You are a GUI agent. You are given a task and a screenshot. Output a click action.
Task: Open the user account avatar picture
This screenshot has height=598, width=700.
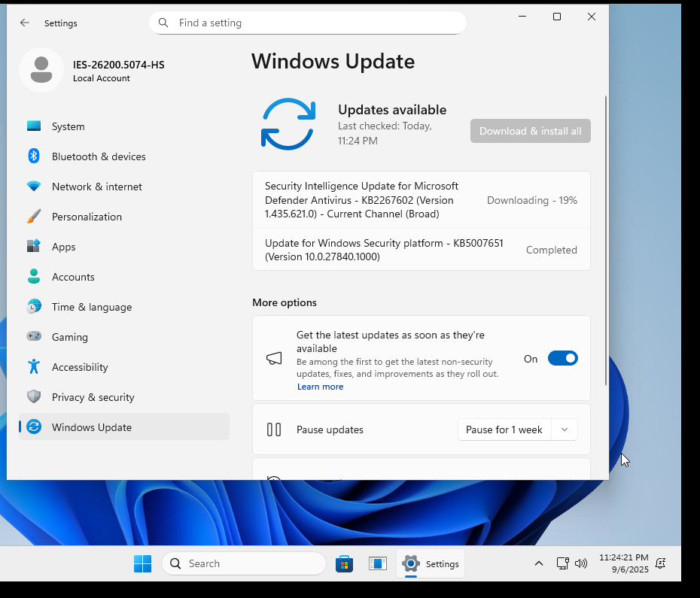pos(41,70)
